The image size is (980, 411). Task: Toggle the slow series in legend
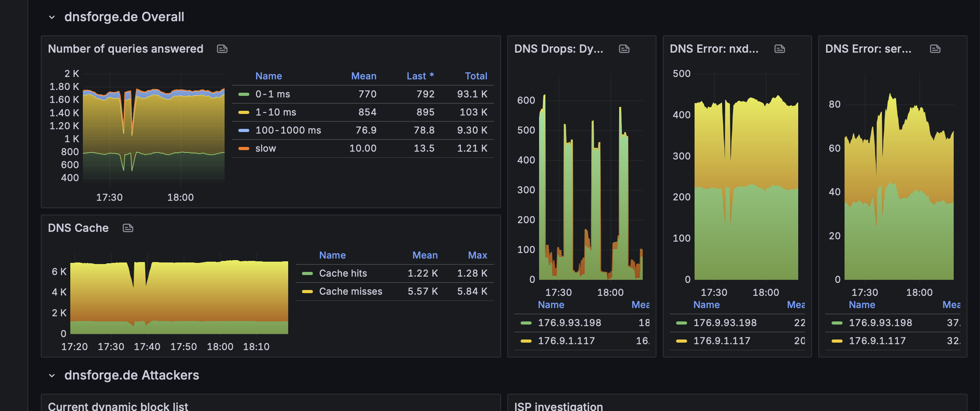265,149
